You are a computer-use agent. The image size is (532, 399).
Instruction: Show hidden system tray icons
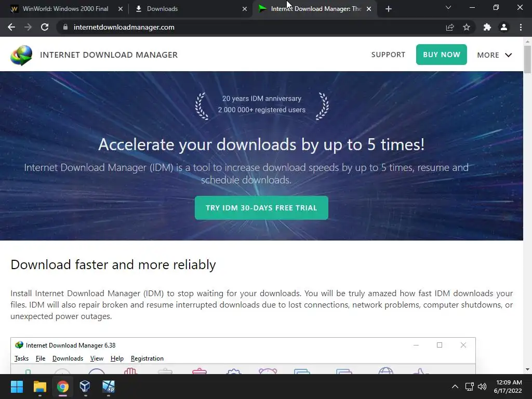click(455, 387)
